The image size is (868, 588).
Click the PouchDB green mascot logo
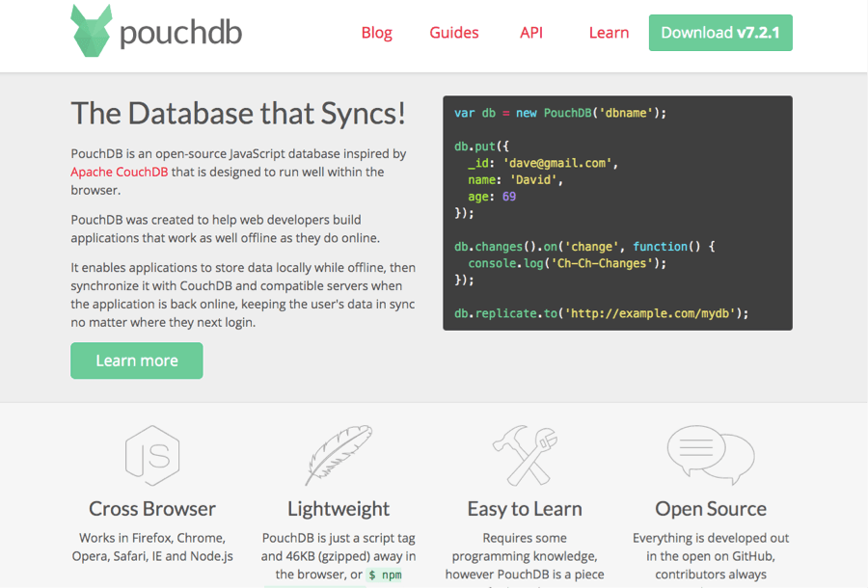pyautogui.click(x=90, y=32)
